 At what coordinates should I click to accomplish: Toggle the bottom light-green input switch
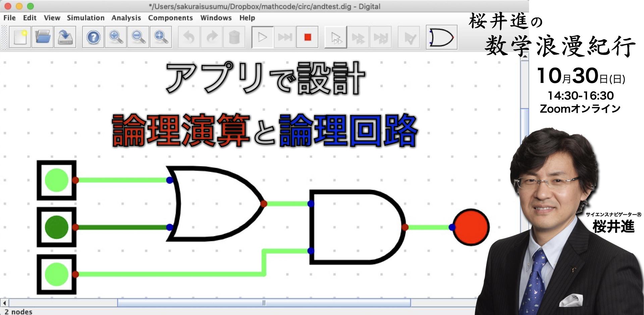tap(56, 274)
